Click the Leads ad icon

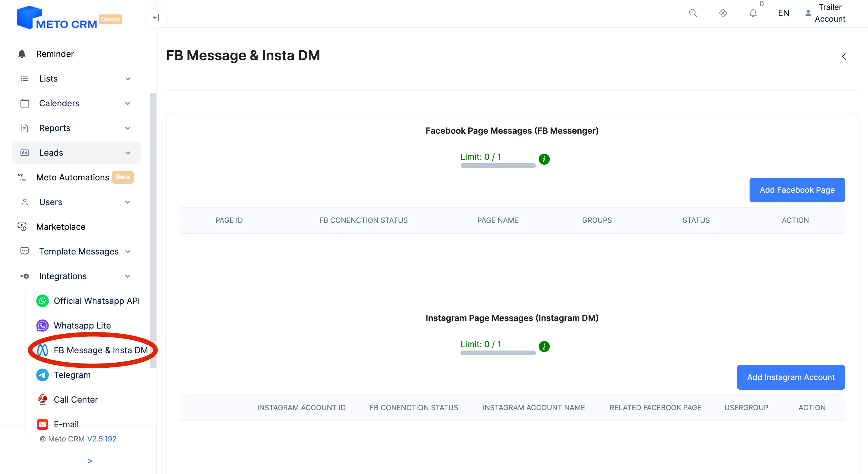tap(25, 153)
